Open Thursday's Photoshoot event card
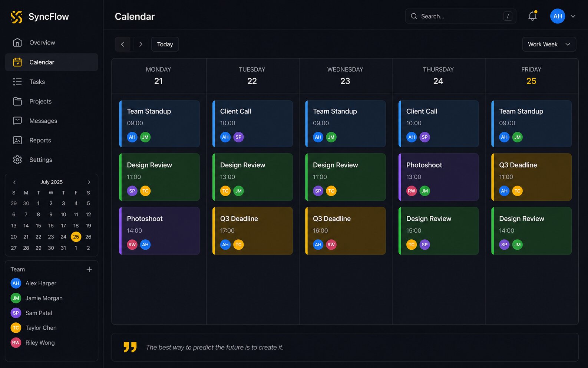The height and width of the screenshot is (368, 588). 438,177
